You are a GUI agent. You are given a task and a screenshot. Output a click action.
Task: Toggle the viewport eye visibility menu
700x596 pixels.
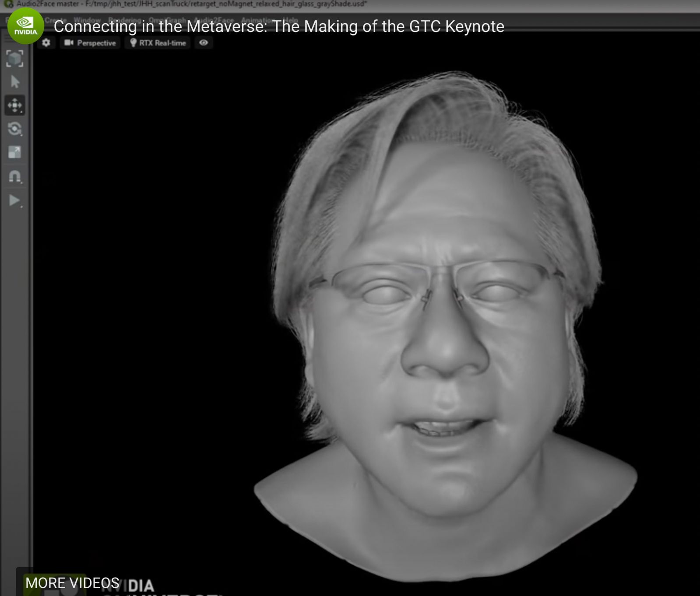[204, 42]
